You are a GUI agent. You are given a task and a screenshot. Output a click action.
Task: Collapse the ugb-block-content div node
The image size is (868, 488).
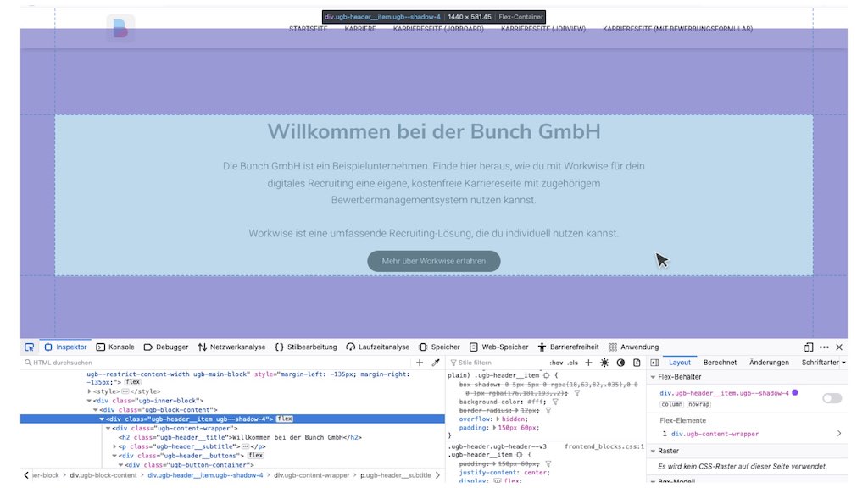point(95,410)
